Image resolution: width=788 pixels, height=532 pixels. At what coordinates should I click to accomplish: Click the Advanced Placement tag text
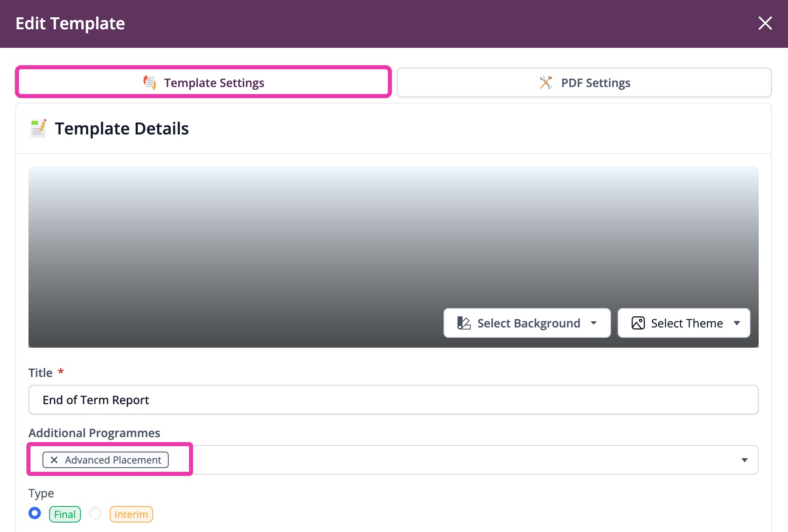coord(113,460)
